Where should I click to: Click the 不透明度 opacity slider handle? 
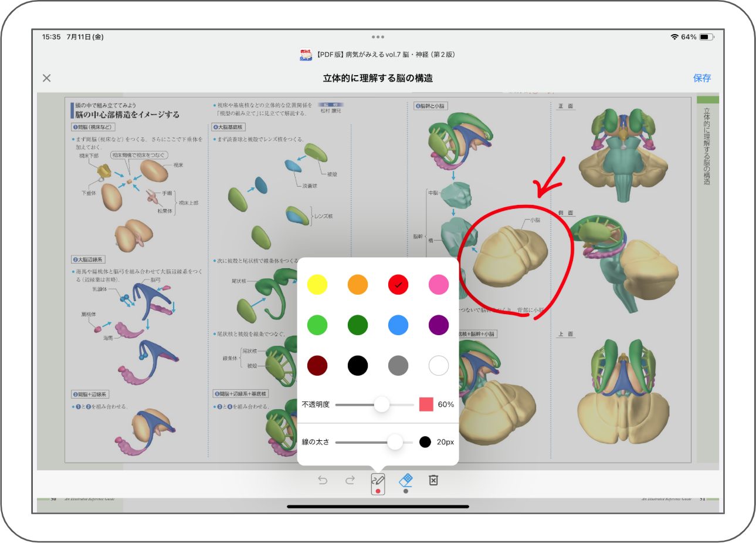pyautogui.click(x=382, y=404)
